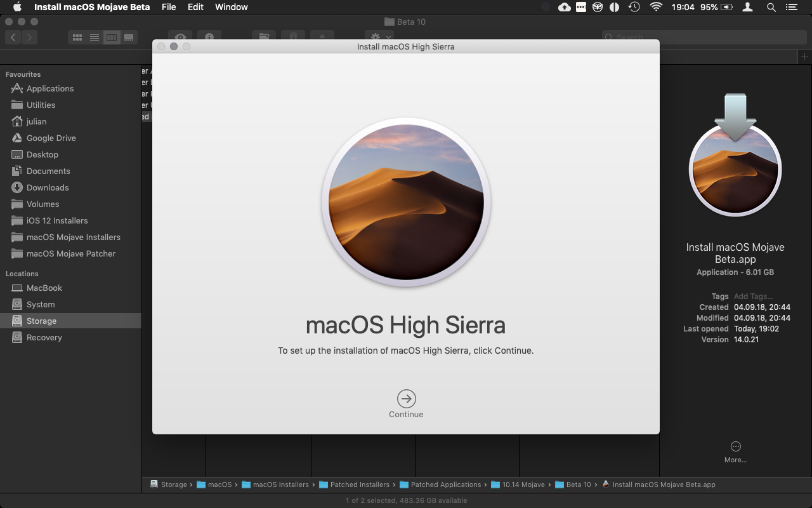Image resolution: width=812 pixels, height=508 pixels.
Task: Open julian home folder in sidebar
Action: tap(36, 121)
